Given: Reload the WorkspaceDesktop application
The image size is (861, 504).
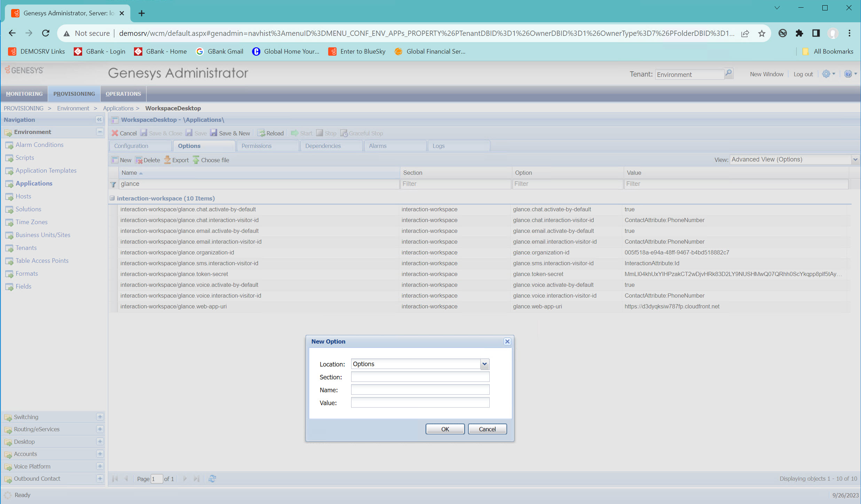Looking at the screenshot, I should click(271, 133).
